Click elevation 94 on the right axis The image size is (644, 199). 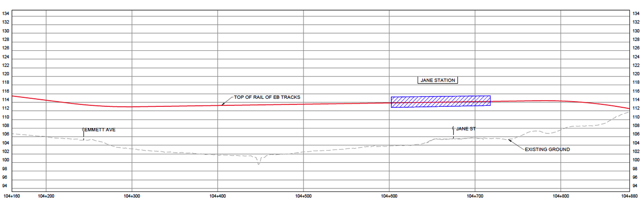point(635,186)
